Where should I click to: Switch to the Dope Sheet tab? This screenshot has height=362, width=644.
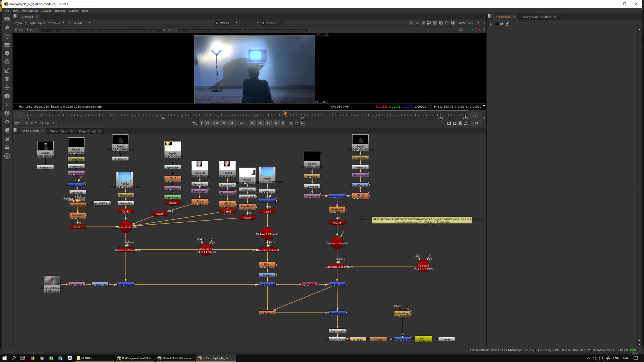click(87, 131)
